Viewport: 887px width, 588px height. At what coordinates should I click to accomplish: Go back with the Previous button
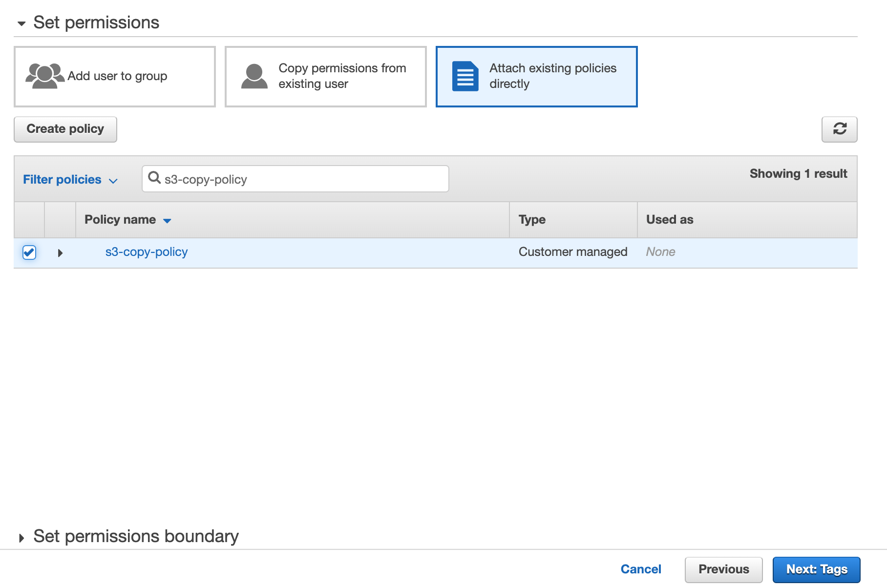tap(723, 569)
